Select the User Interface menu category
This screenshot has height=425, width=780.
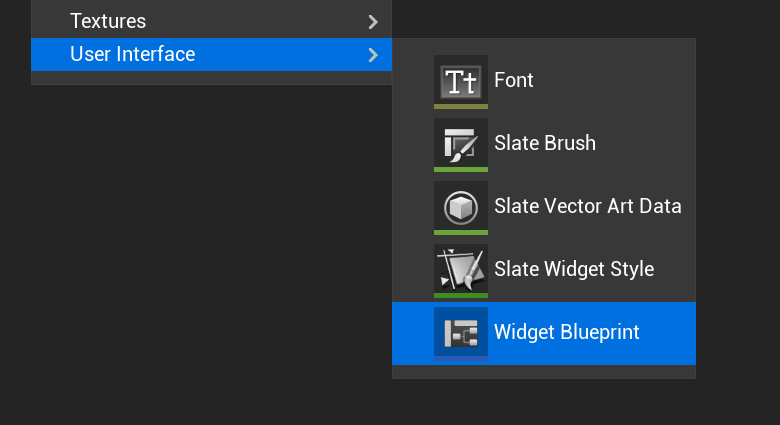click(132, 54)
